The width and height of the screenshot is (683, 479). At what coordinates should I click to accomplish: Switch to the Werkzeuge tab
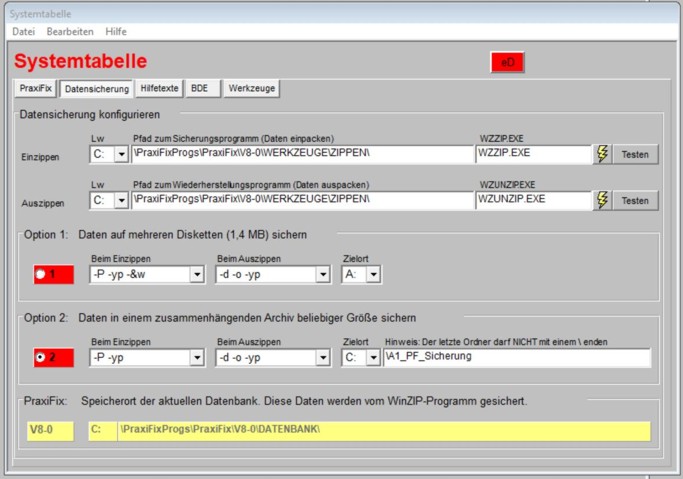coord(252,88)
